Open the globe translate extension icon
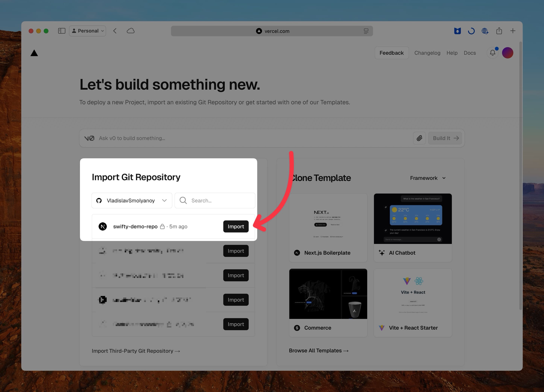This screenshot has width=544, height=392. coord(485,31)
